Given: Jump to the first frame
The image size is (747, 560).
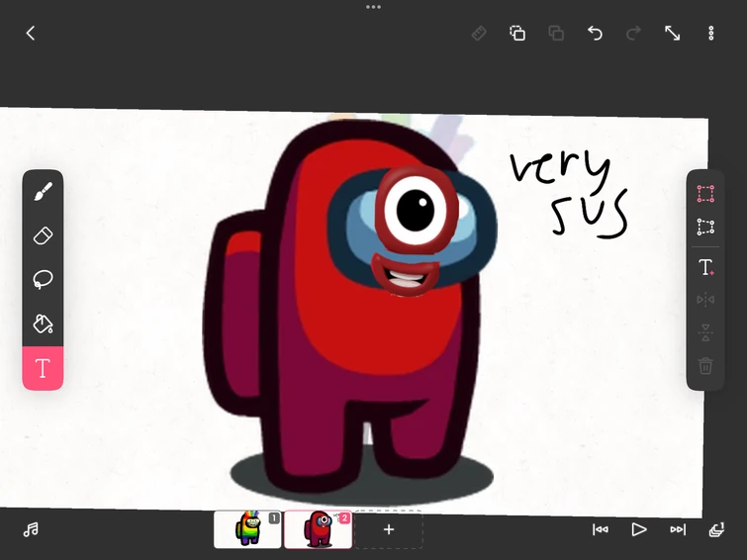Looking at the screenshot, I should 601,529.
